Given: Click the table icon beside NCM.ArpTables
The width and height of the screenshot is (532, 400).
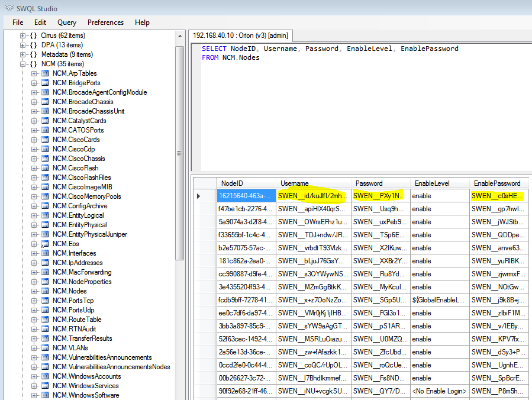Looking at the screenshot, I should point(45,73).
